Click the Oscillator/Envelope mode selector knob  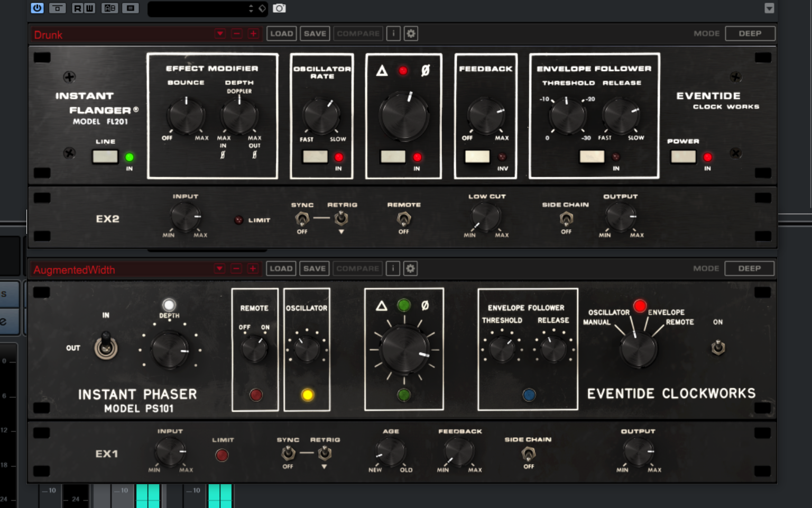[639, 349]
